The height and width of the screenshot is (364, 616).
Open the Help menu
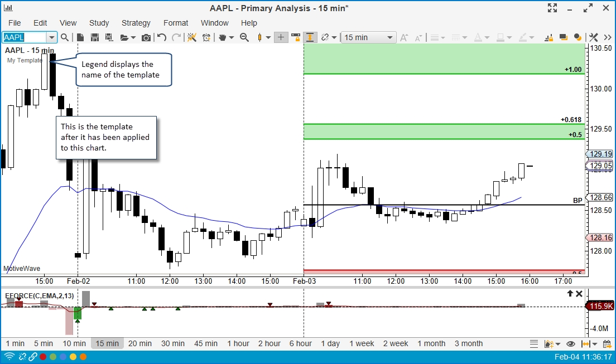coord(249,23)
